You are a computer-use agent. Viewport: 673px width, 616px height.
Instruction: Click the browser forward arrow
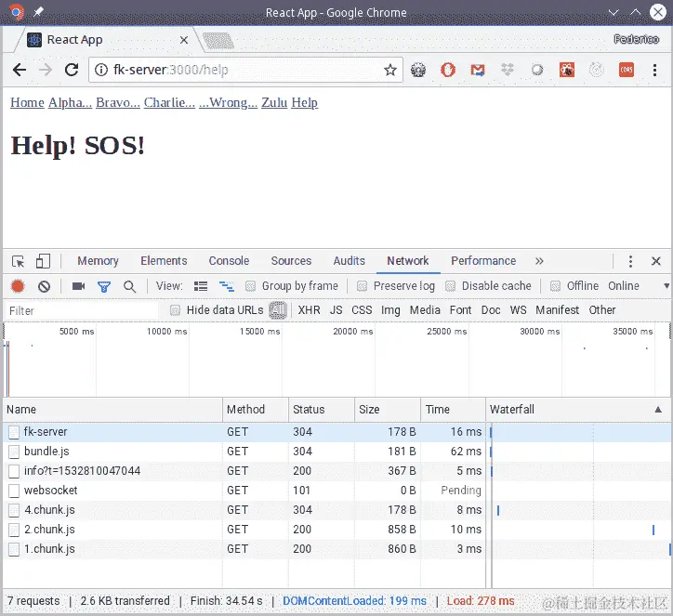click(45, 70)
